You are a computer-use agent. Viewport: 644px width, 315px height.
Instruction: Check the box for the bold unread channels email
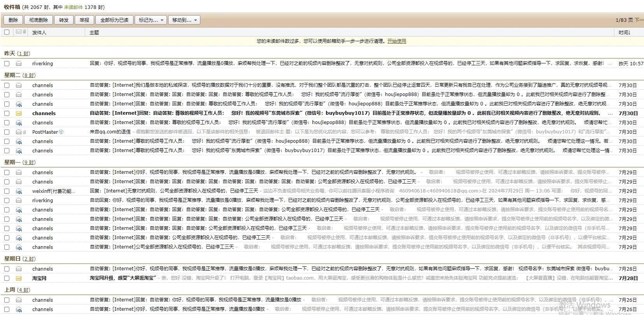(x=7, y=113)
